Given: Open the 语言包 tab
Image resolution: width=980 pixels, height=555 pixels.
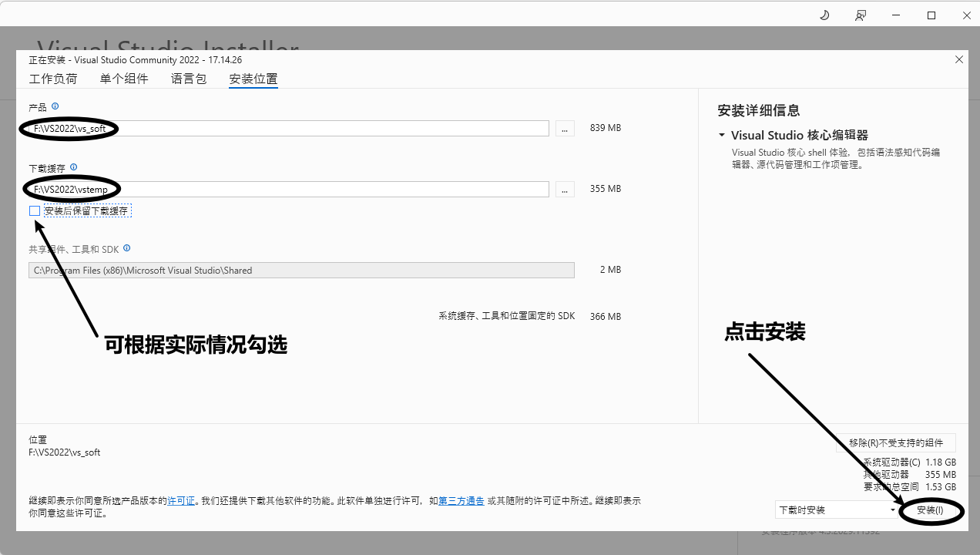Looking at the screenshot, I should (189, 79).
